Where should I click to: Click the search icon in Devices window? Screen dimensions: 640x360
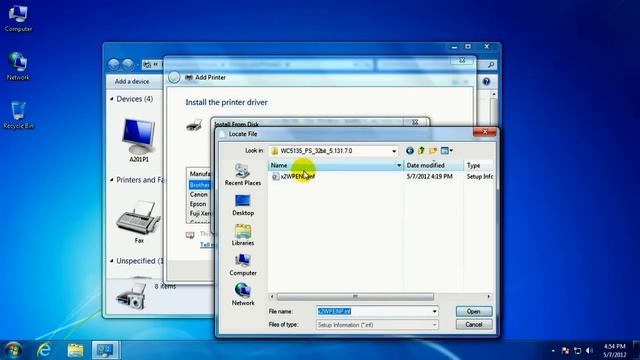[x=491, y=64]
